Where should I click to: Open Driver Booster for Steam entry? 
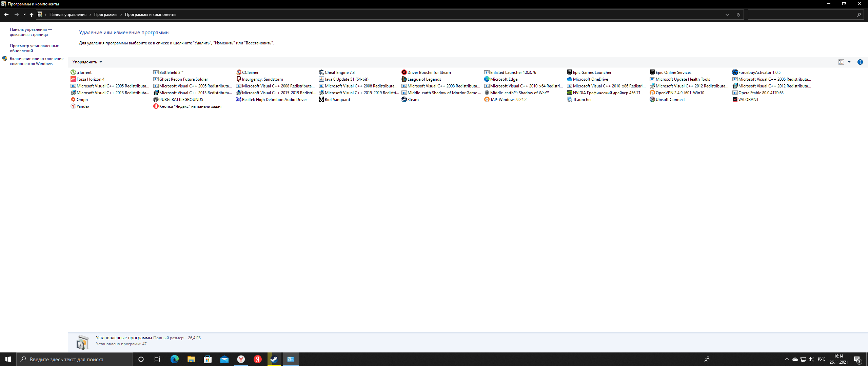[429, 73]
